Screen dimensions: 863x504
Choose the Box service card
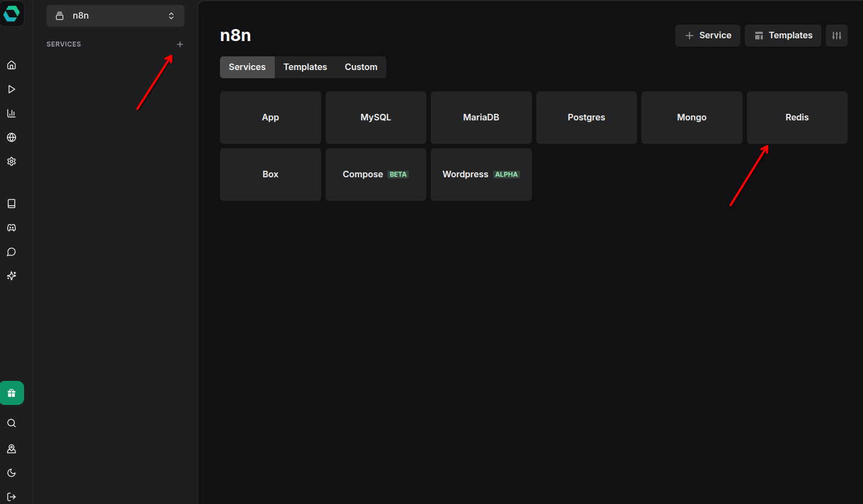click(x=270, y=175)
